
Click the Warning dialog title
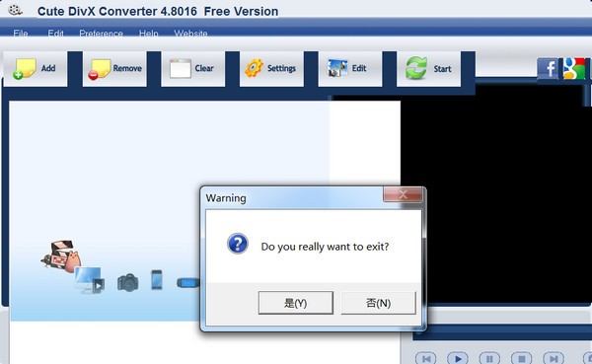226,198
